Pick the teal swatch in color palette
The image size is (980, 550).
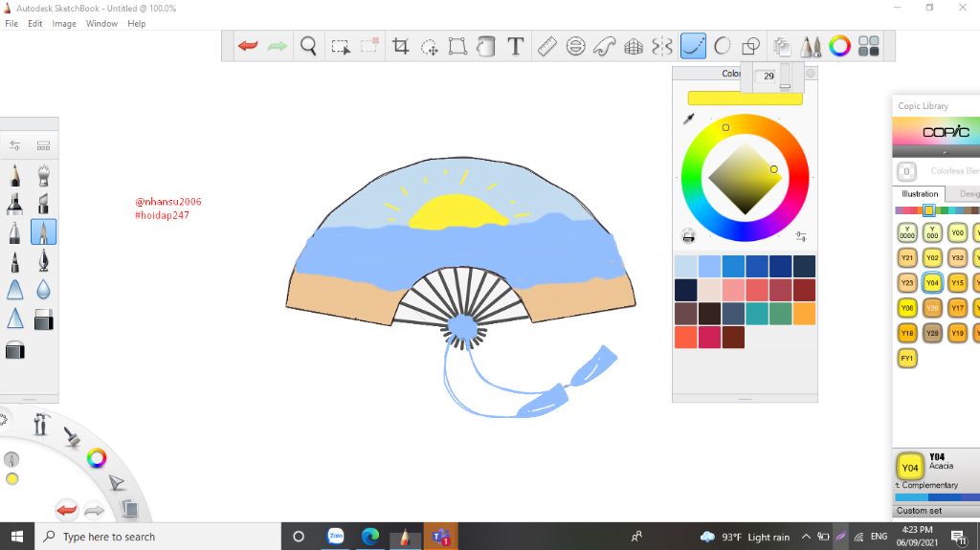757,314
